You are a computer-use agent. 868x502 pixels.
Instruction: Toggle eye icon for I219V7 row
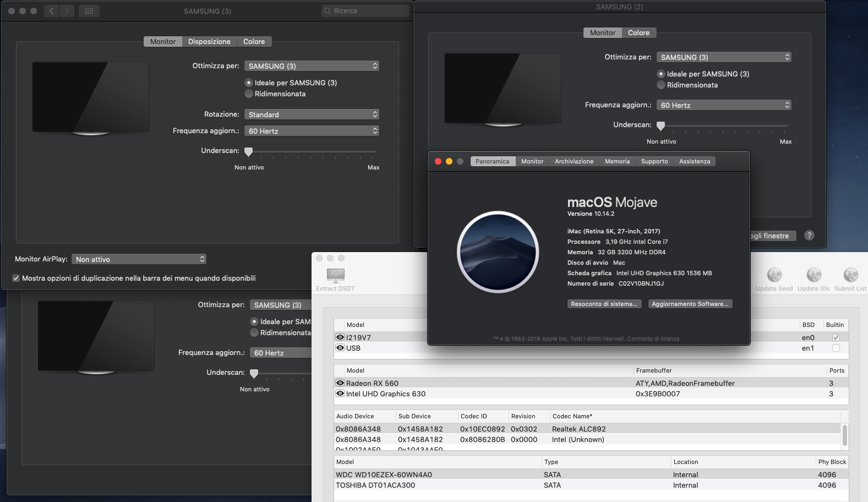coord(340,337)
